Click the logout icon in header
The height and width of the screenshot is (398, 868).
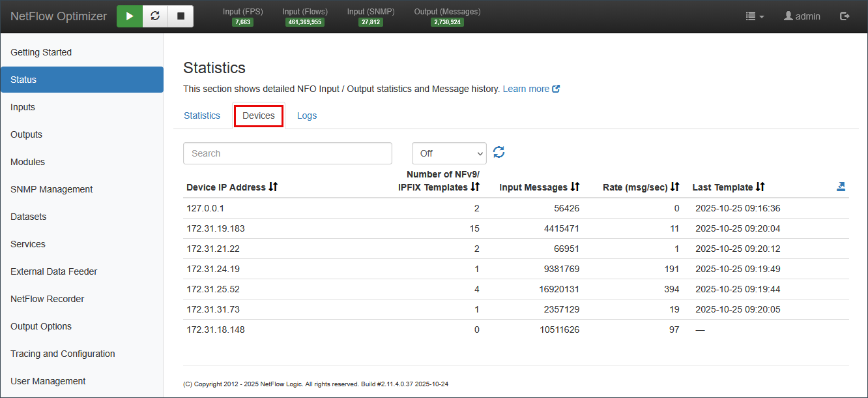click(845, 16)
